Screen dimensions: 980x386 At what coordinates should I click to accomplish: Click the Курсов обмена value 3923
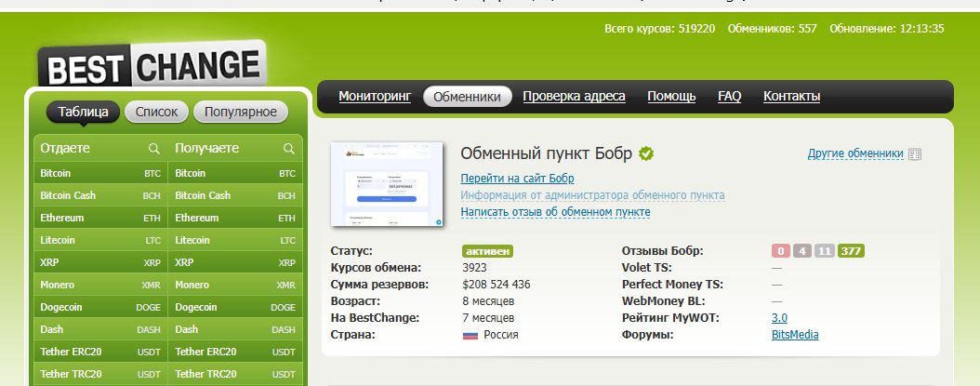point(475,268)
